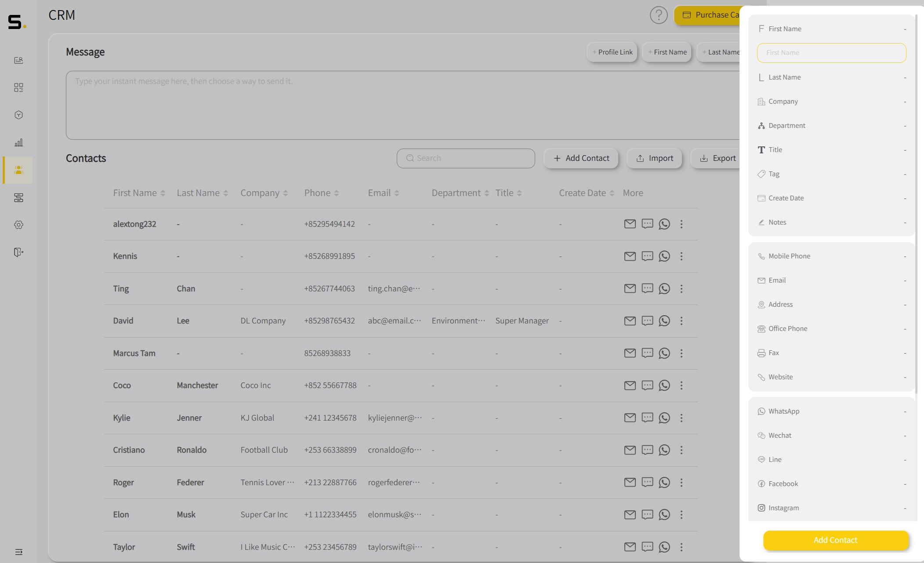The height and width of the screenshot is (563, 924).
Task: Click the help question mark icon
Action: click(x=658, y=15)
